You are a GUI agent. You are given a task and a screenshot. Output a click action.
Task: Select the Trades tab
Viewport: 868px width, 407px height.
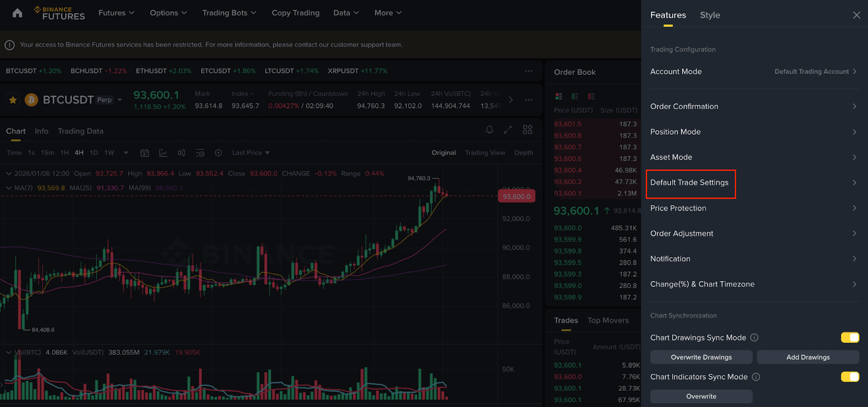click(566, 321)
